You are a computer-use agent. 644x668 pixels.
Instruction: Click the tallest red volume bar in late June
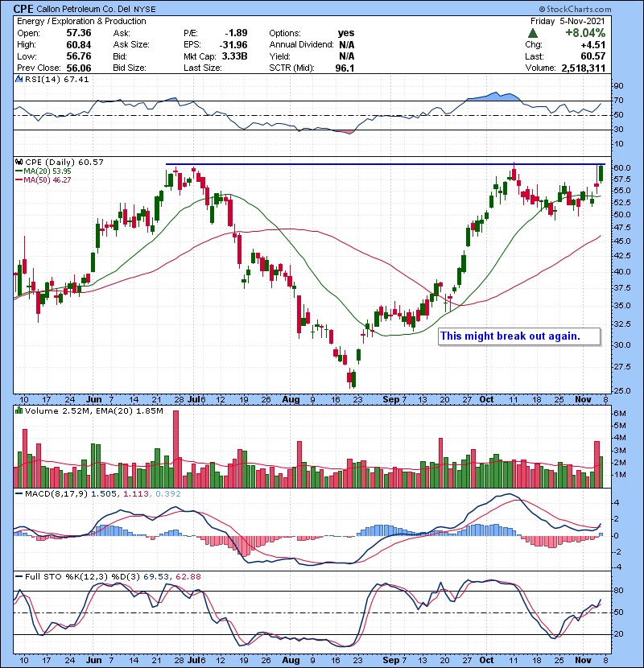point(176,449)
